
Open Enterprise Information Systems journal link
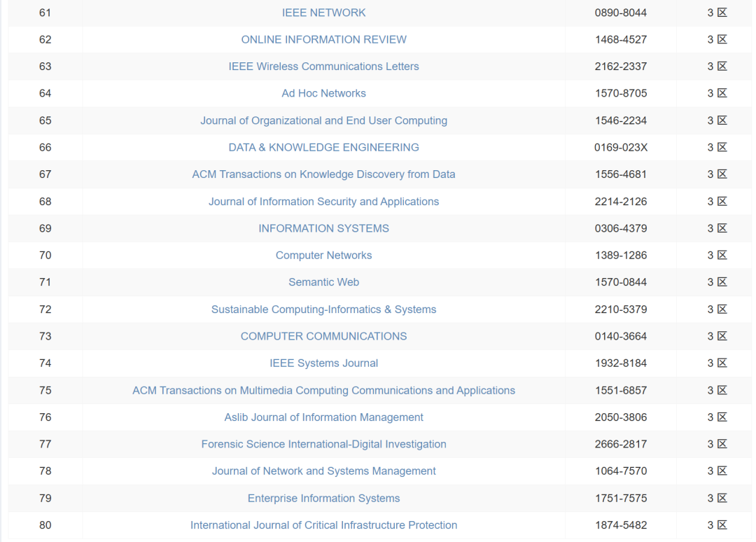coord(323,499)
